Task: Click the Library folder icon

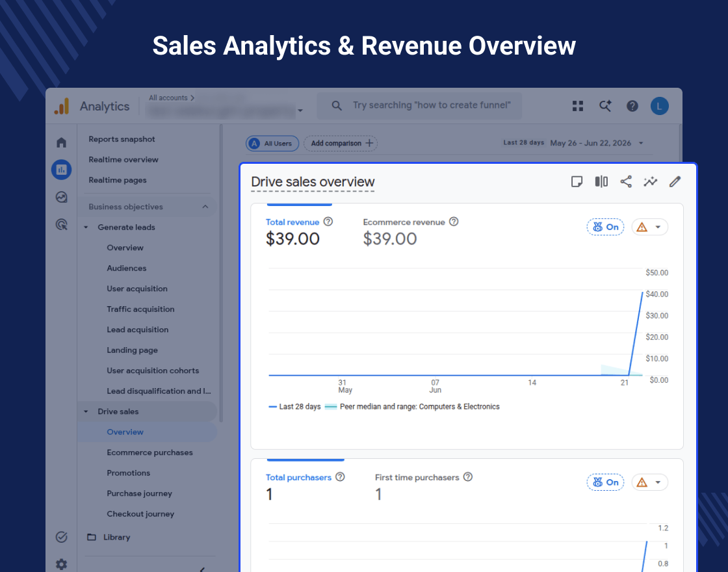Action: tap(92, 537)
